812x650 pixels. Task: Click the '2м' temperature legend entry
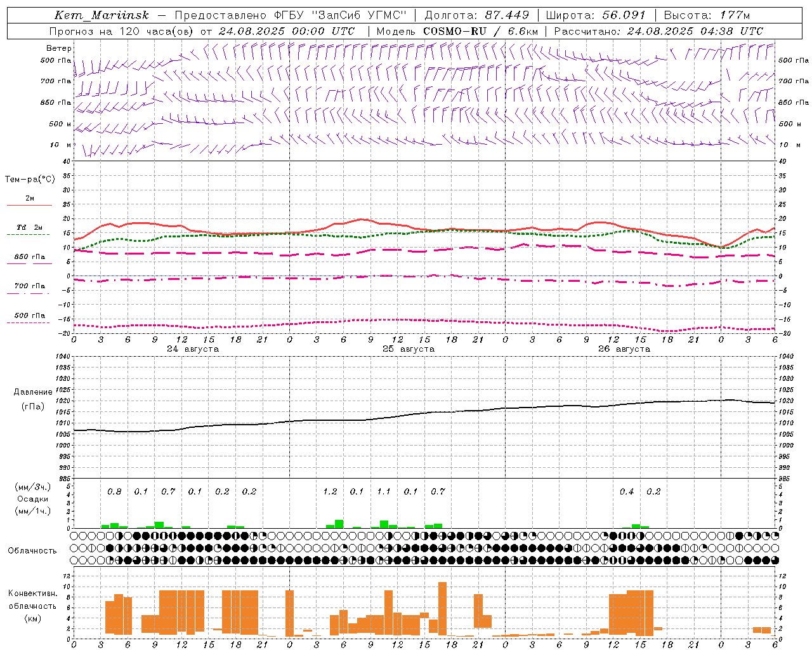pyautogui.click(x=30, y=199)
